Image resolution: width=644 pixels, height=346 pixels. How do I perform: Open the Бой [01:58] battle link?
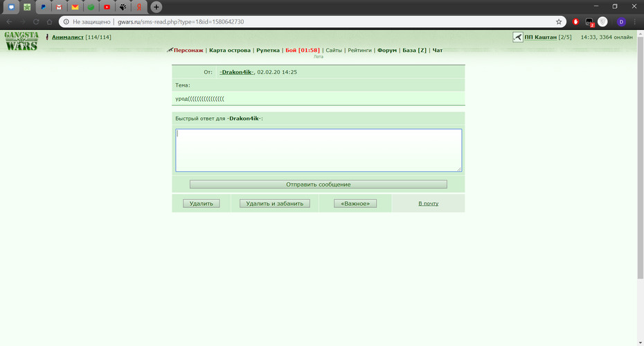pos(303,50)
